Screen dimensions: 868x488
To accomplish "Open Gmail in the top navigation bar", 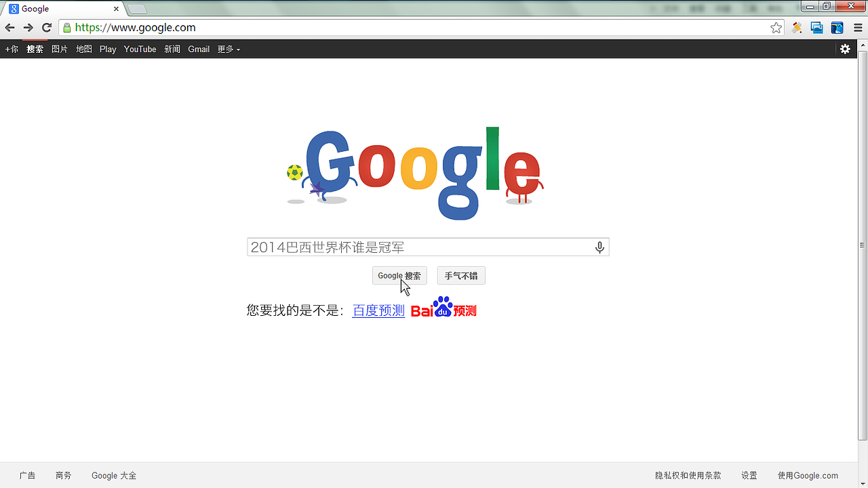I will tap(199, 49).
